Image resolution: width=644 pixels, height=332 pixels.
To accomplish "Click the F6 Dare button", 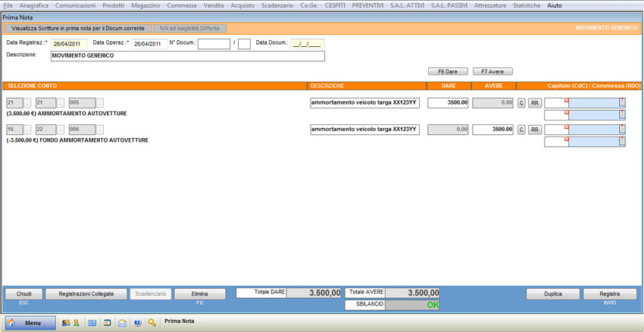I will pyautogui.click(x=448, y=71).
